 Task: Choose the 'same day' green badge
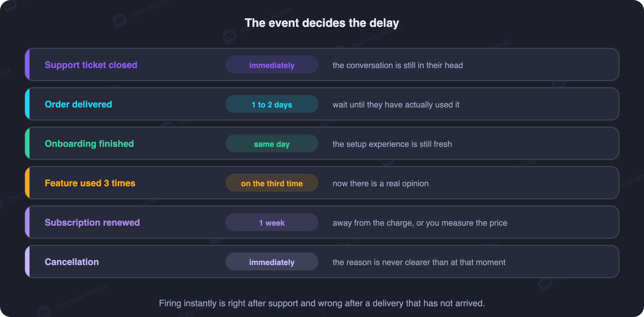[x=272, y=144]
